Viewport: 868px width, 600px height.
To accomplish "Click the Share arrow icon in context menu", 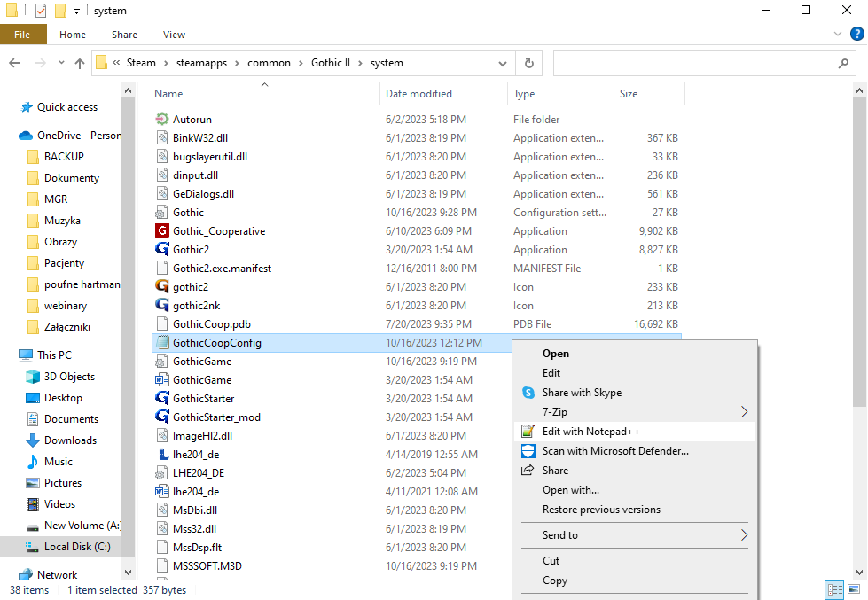I will point(528,471).
